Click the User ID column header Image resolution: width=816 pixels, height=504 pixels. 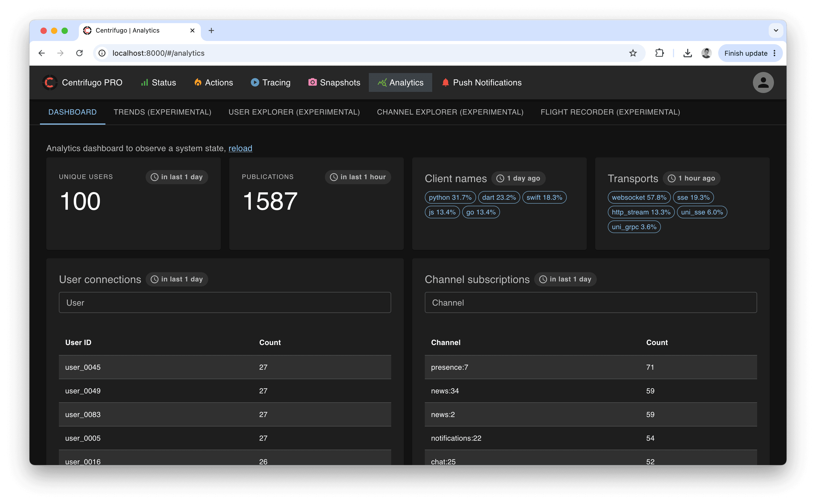coord(78,342)
